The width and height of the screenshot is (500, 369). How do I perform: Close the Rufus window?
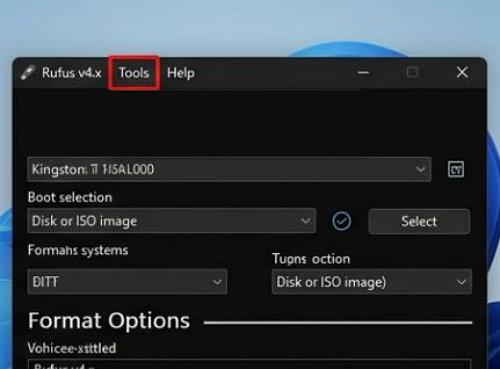pyautogui.click(x=462, y=72)
